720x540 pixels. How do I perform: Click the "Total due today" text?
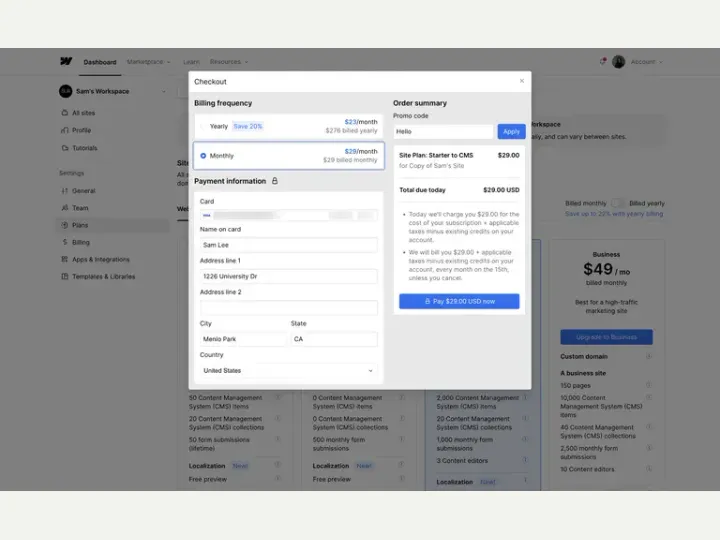(x=422, y=190)
